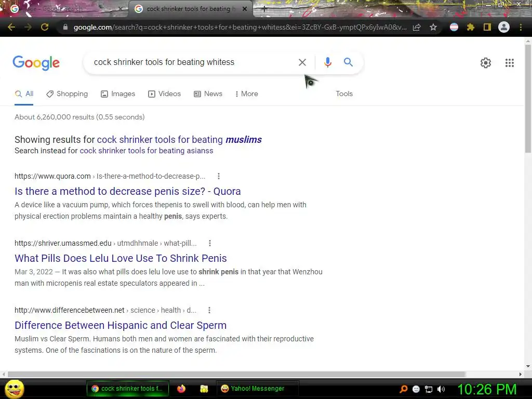Click the 'Showing results for' corrected query link

tap(179, 140)
